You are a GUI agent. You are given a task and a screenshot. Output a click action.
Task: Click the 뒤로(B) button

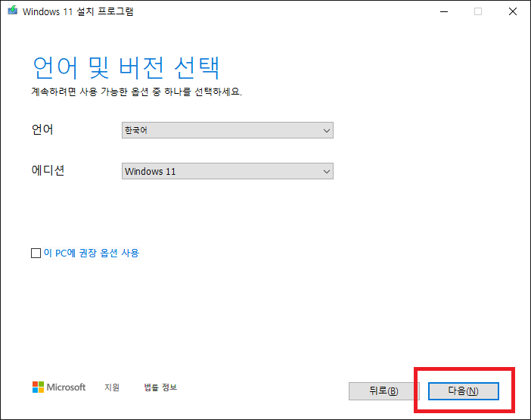383,391
